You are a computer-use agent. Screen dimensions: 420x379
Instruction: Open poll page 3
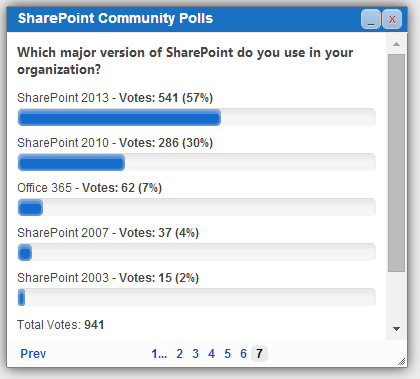(195, 354)
